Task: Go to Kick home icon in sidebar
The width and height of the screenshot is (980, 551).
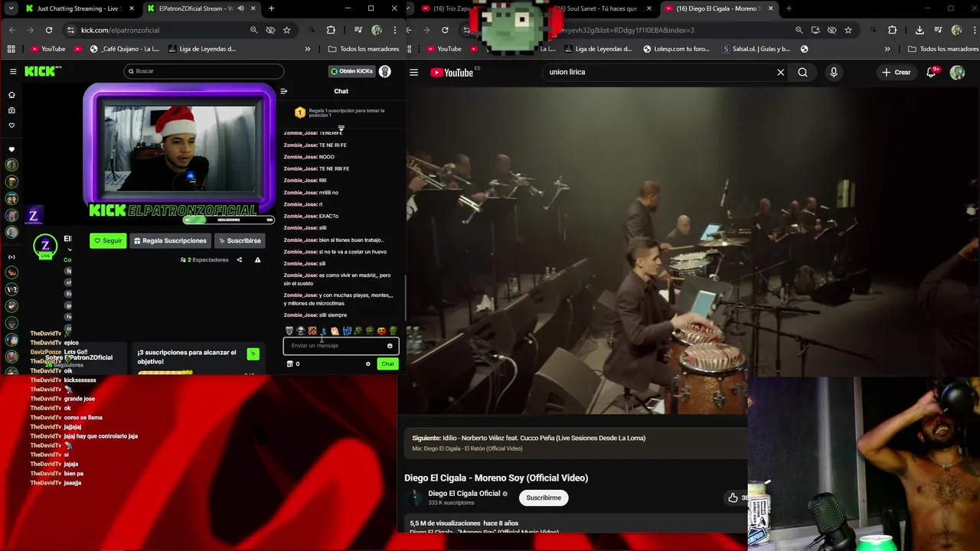Action: 11,95
